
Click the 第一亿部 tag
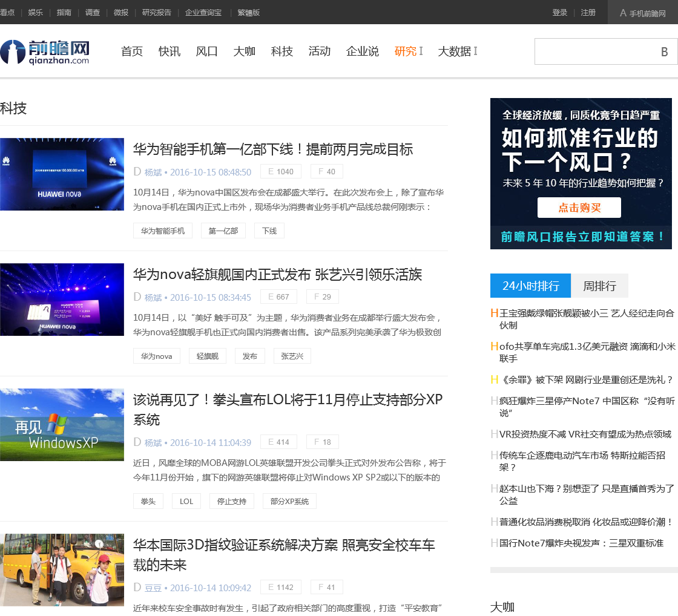(223, 231)
